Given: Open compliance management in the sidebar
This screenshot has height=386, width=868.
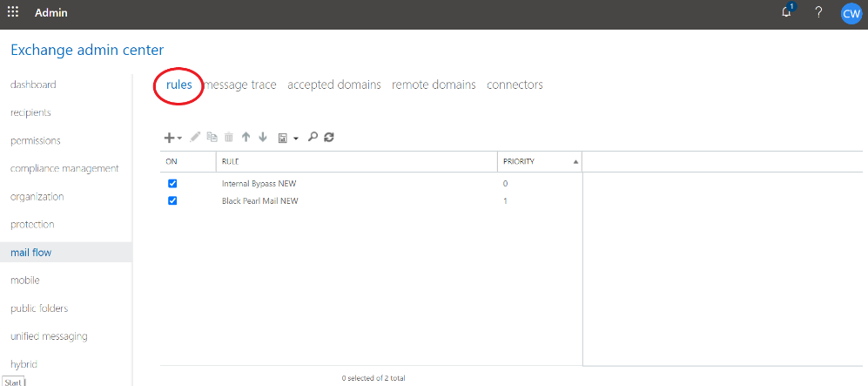Looking at the screenshot, I should click(64, 168).
